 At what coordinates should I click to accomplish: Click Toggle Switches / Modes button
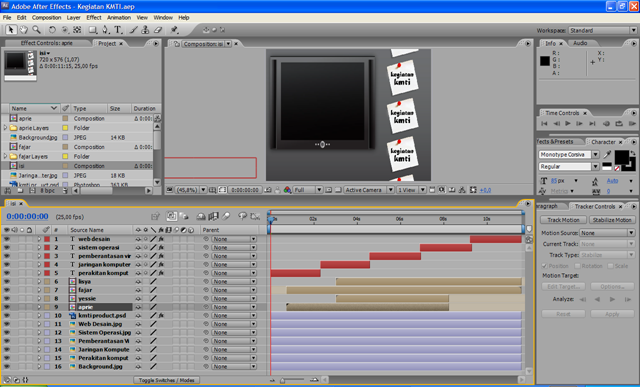pos(167,380)
